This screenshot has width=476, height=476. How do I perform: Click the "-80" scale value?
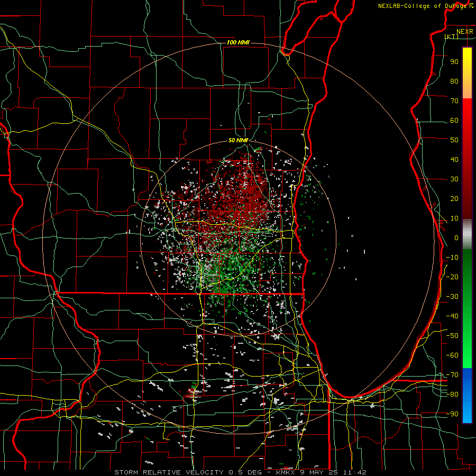coord(452,395)
